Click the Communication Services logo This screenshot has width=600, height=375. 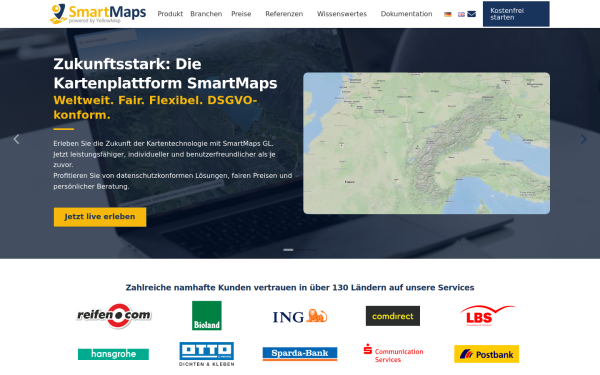coord(393,354)
